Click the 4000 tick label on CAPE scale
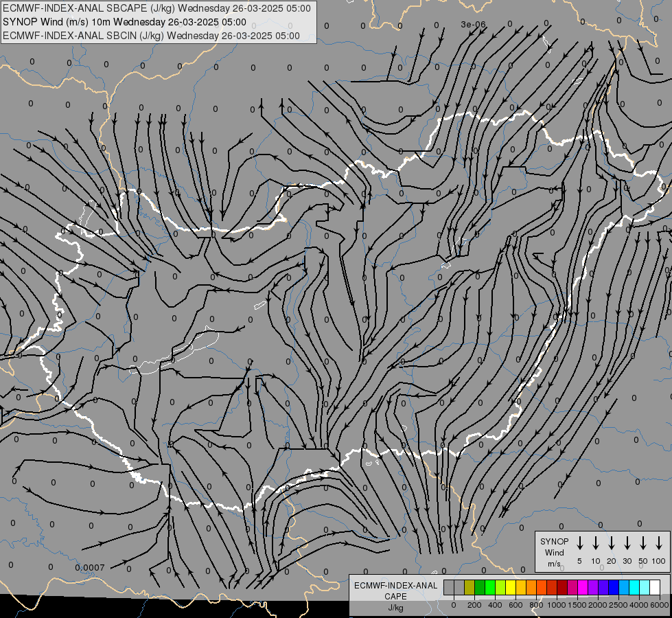The image size is (672, 618). point(639,605)
